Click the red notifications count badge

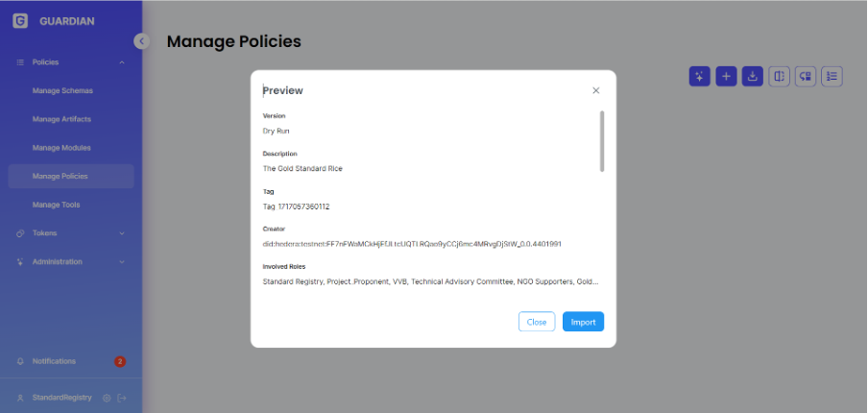120,361
